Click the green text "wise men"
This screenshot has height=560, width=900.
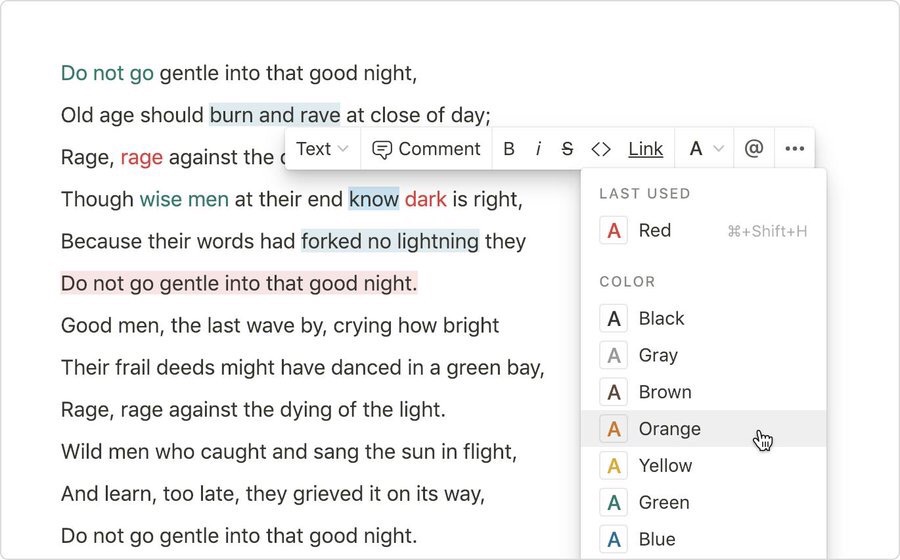click(184, 200)
